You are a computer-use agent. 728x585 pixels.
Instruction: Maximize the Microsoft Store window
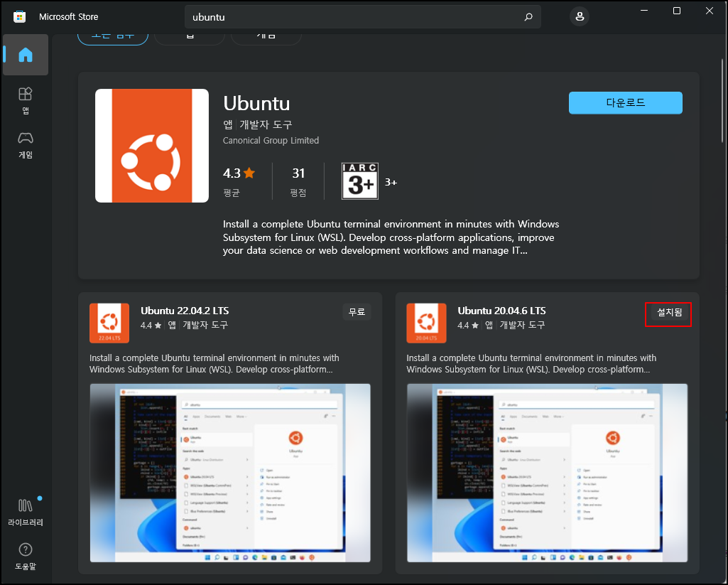click(677, 11)
